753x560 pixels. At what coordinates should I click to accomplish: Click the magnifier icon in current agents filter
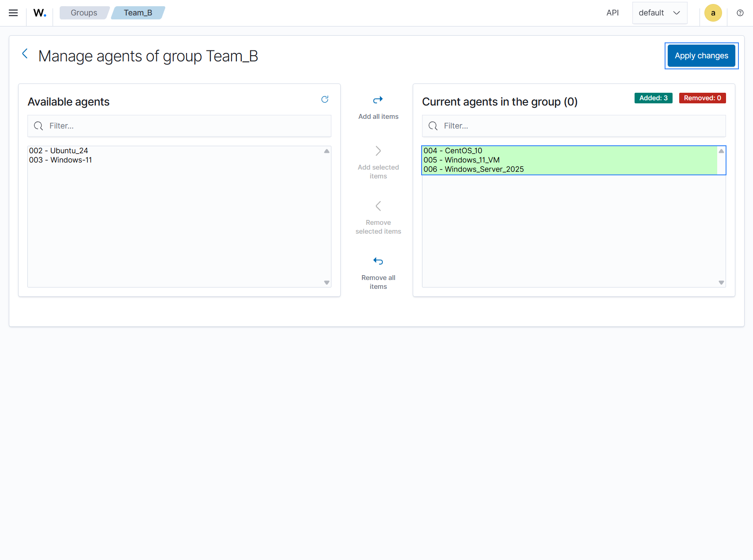coord(433,126)
